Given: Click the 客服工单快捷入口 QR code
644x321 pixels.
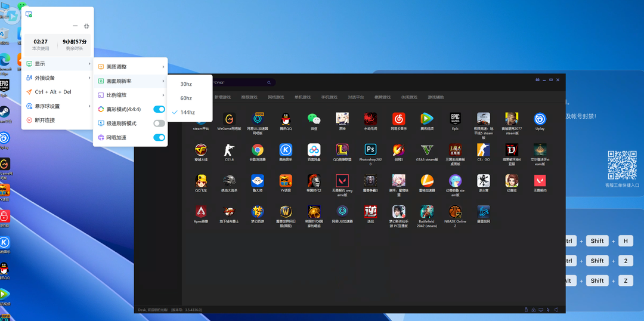Looking at the screenshot, I should coord(622,165).
